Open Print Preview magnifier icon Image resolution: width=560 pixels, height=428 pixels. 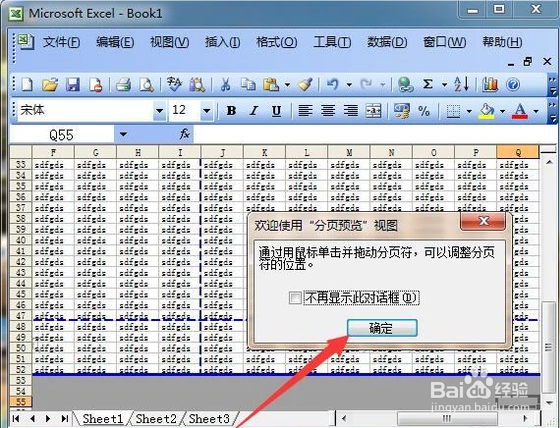(x=146, y=85)
